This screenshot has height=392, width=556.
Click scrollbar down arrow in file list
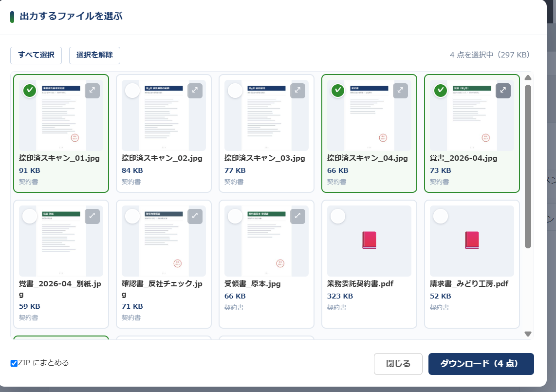tap(528, 334)
